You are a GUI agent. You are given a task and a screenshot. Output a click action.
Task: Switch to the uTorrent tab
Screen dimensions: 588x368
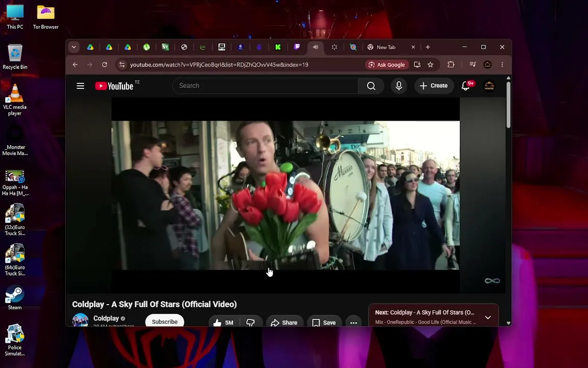(x=146, y=47)
